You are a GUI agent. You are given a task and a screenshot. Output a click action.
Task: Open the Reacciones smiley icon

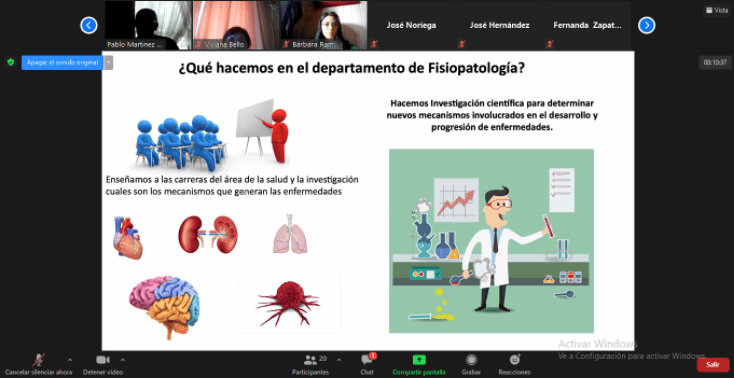[514, 360]
